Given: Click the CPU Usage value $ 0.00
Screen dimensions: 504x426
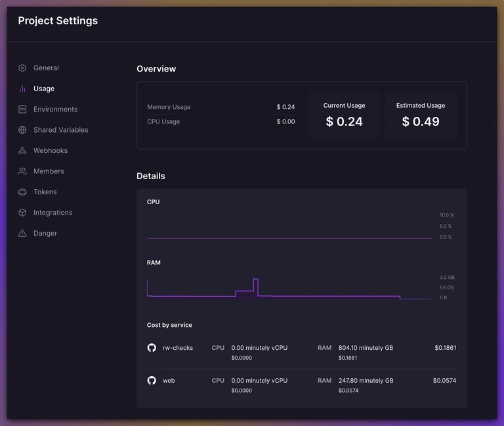Looking at the screenshot, I should point(285,121).
